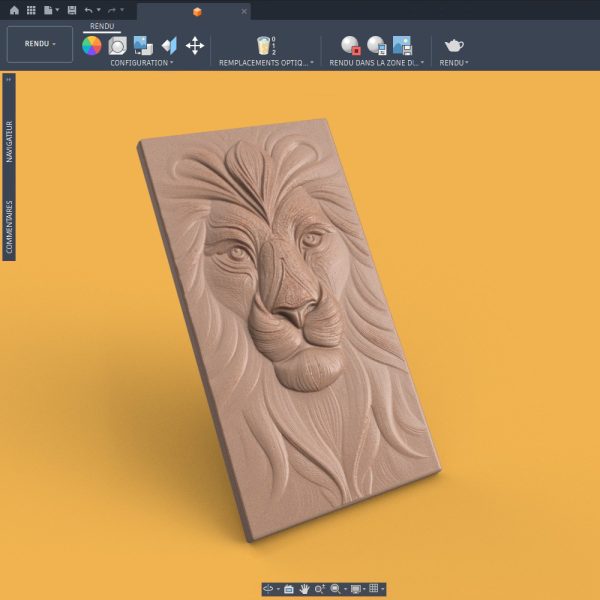Expand zoom options dropdown arrow

(x=345, y=589)
